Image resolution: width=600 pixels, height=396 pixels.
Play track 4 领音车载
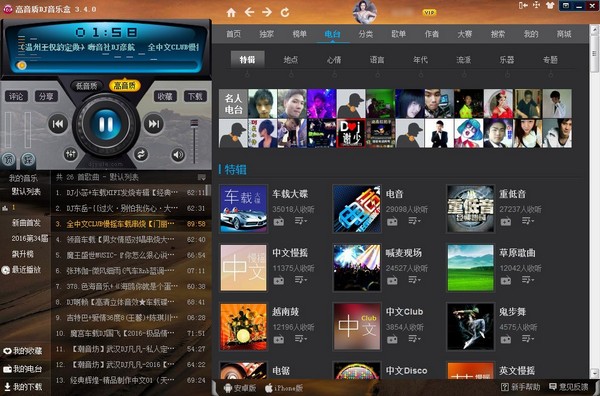click(x=131, y=240)
